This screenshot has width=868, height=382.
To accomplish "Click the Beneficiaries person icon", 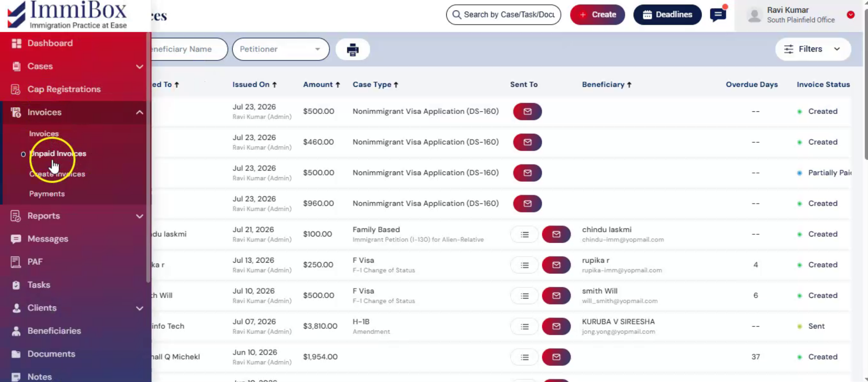I will (16, 331).
